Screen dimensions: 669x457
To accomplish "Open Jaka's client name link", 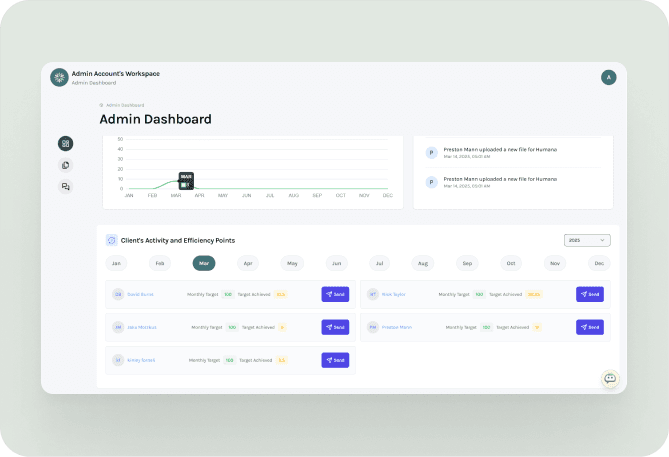I will coord(142,327).
